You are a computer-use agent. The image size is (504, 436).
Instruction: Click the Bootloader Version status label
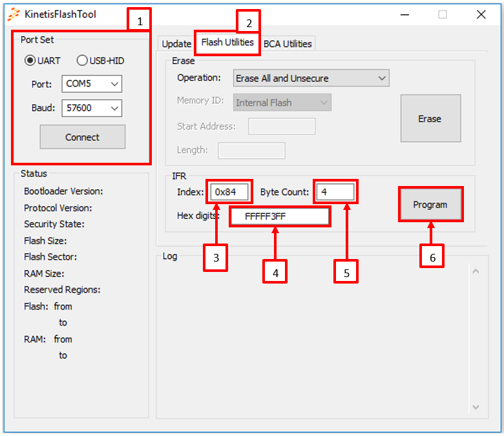point(63,191)
